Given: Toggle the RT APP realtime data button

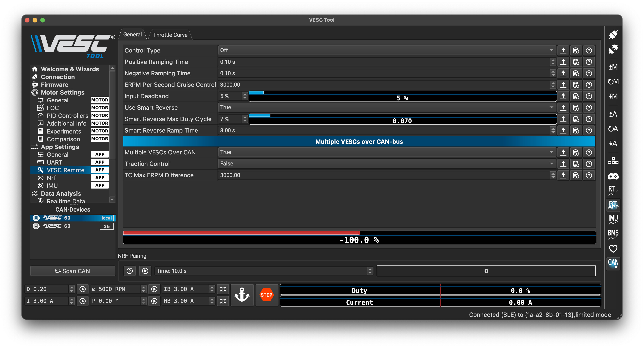Looking at the screenshot, I should (613, 205).
